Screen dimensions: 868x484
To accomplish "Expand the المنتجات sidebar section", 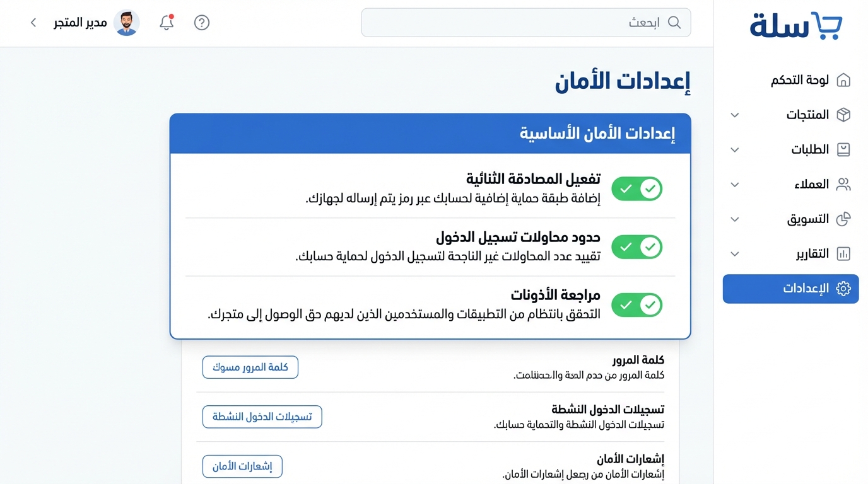I will click(734, 115).
